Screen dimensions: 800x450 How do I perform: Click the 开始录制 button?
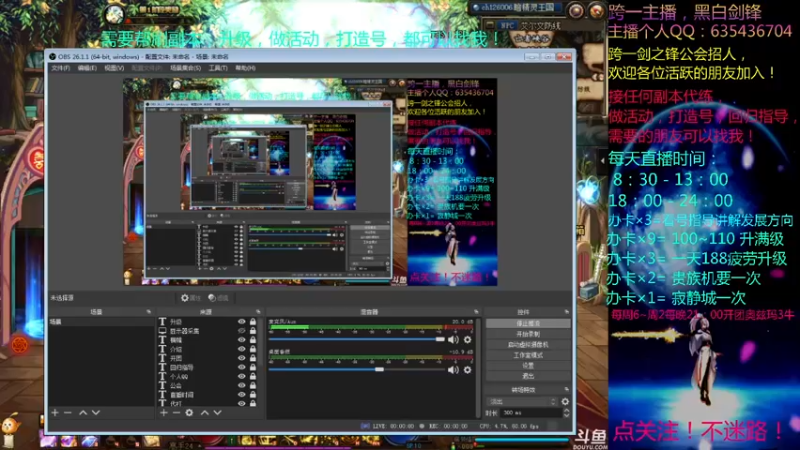528,334
